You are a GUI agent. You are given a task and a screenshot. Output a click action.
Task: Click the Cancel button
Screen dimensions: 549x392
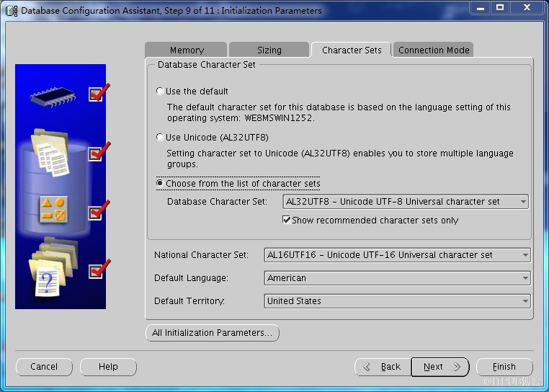pyautogui.click(x=44, y=367)
